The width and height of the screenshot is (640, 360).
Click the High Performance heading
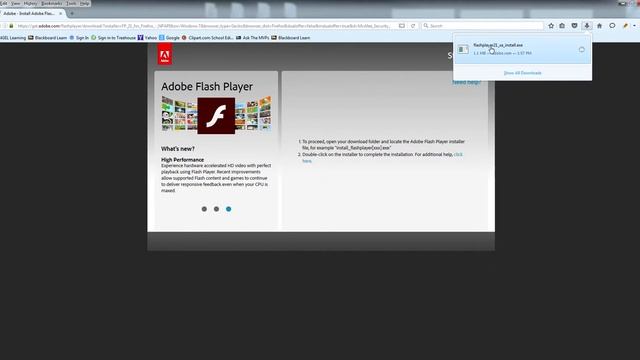pyautogui.click(x=182, y=160)
